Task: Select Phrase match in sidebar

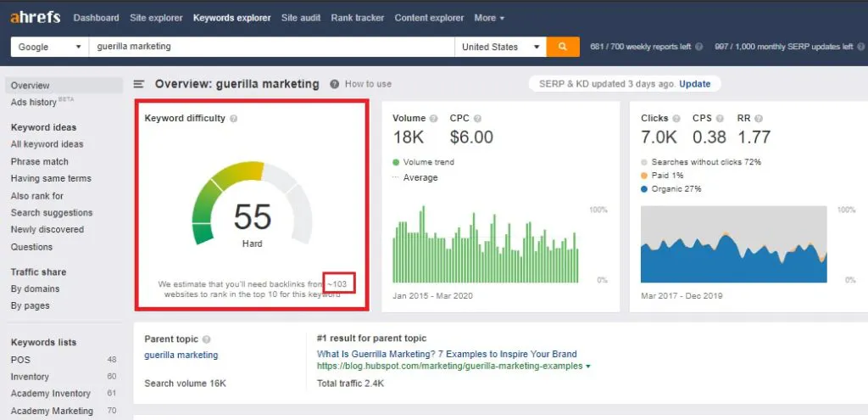Action: [x=40, y=161]
